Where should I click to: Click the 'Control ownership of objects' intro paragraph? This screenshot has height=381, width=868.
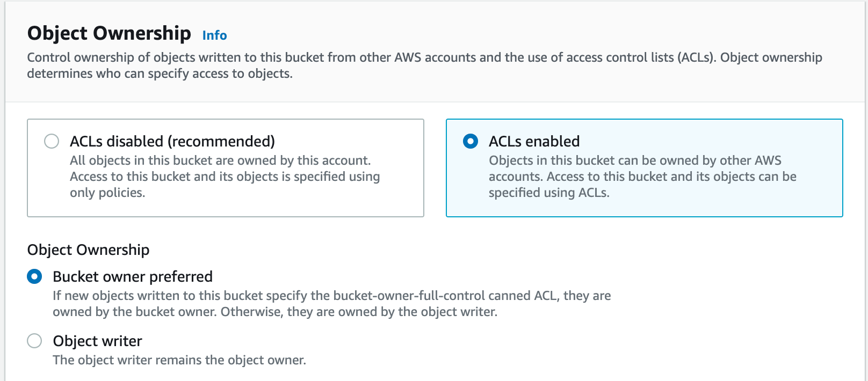coord(424,57)
